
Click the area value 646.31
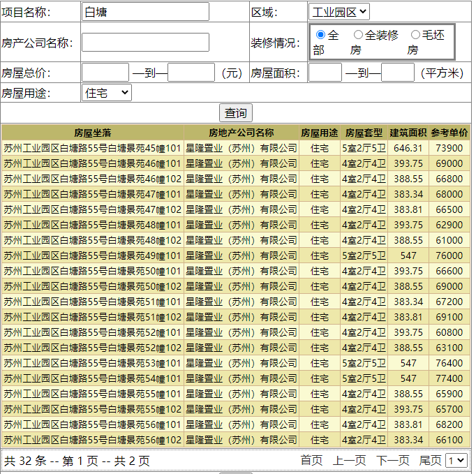(408, 148)
